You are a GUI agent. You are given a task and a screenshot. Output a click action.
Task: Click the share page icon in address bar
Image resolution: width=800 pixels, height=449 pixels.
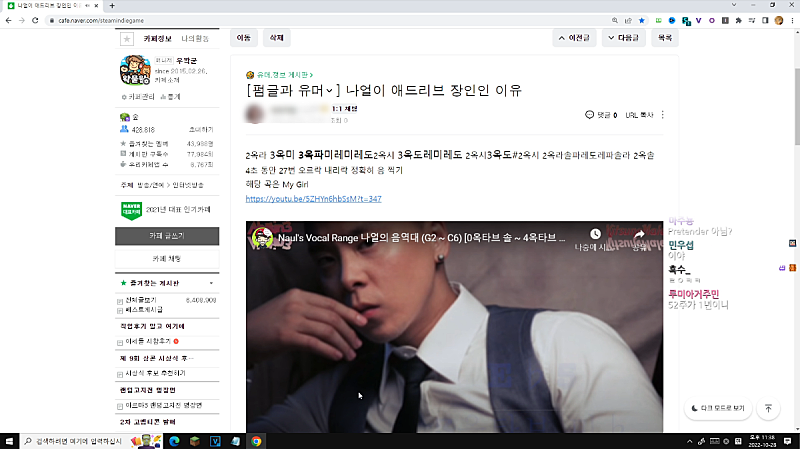point(628,20)
